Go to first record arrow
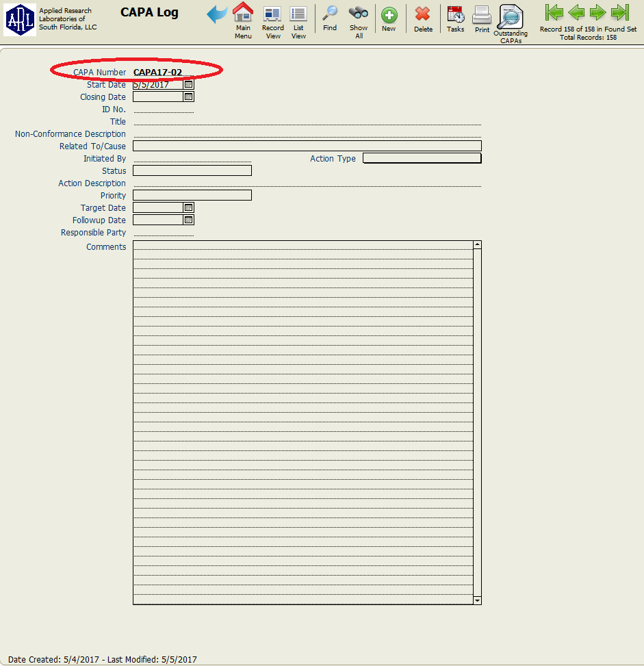This screenshot has width=644, height=666. tap(554, 12)
